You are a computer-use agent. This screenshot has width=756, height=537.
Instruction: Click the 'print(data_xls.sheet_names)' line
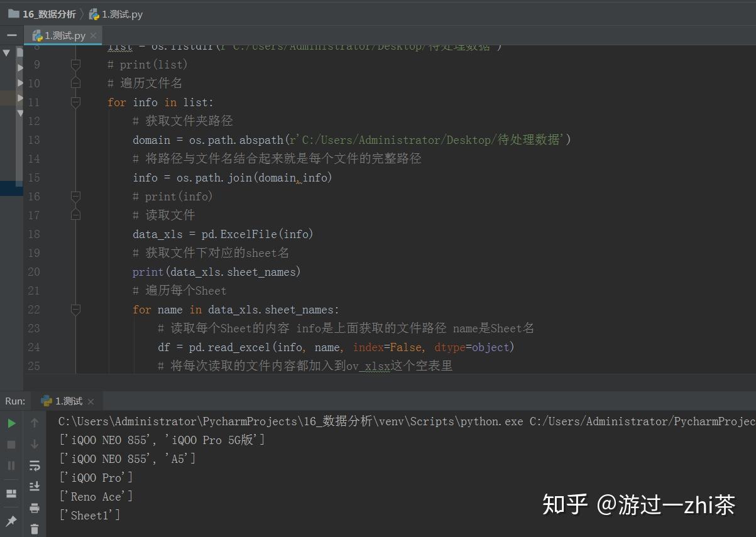tap(217, 271)
